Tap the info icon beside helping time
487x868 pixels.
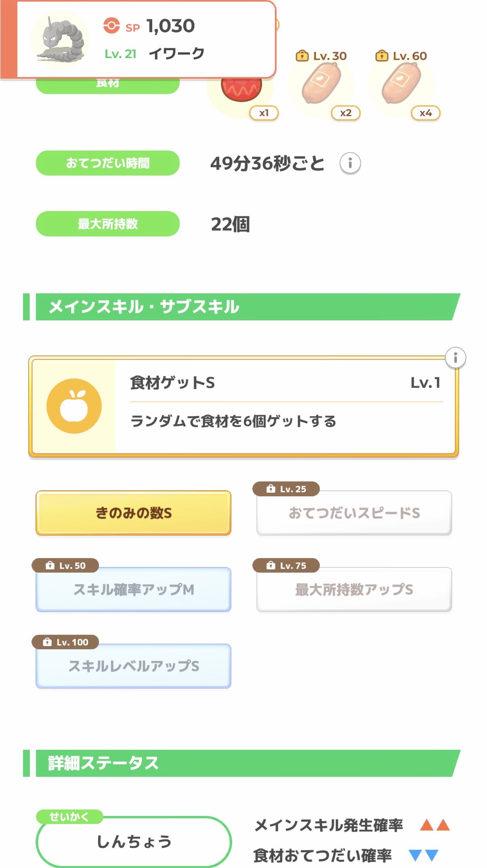click(x=350, y=163)
